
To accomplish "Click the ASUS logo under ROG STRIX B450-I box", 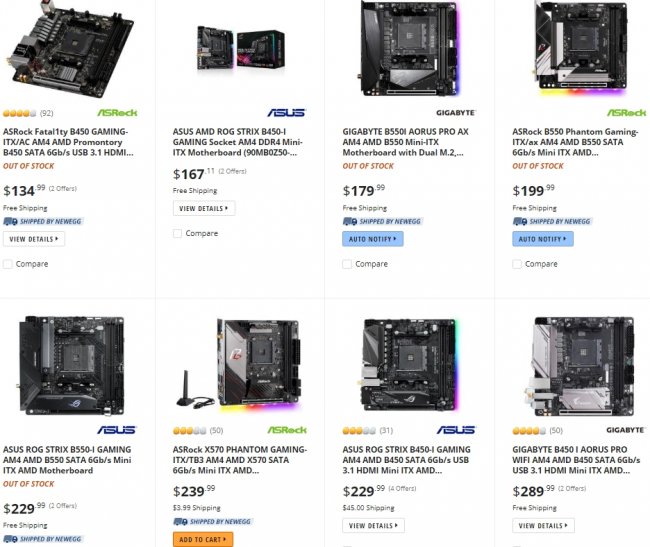I will click(286, 113).
